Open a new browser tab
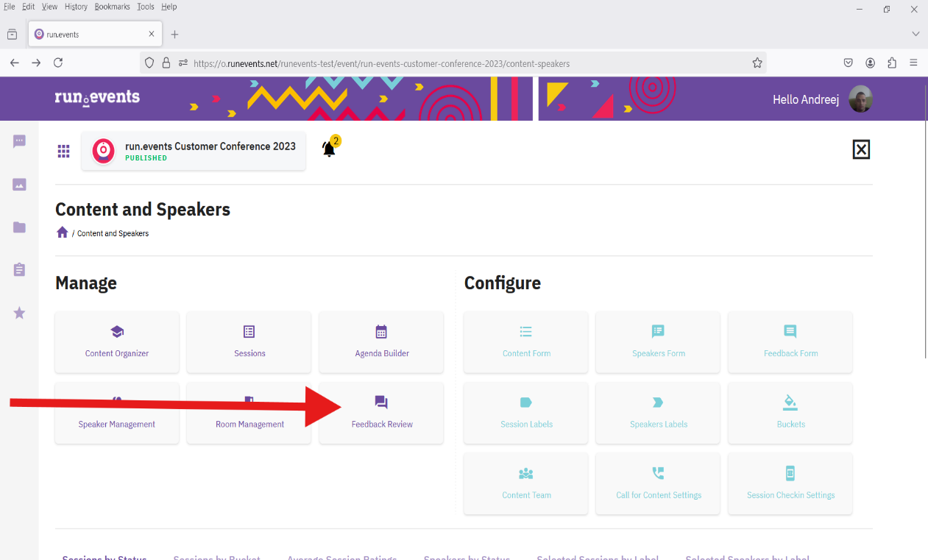 [174, 34]
